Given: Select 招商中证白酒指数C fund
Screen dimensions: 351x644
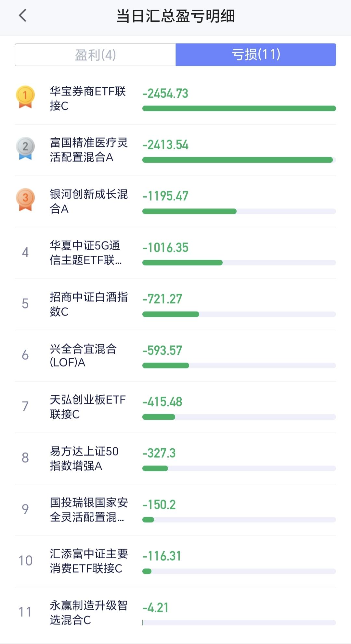Looking at the screenshot, I should [x=88, y=304].
